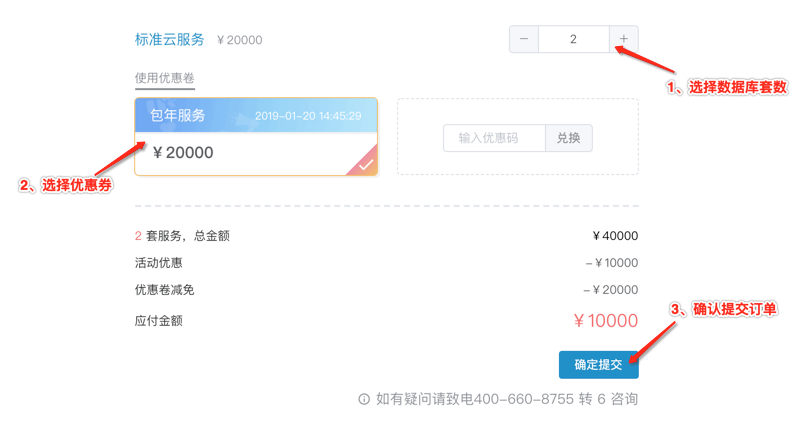Click the 输入优惠码 coupon code field
Screen dimensions: 797x422
(x=494, y=138)
